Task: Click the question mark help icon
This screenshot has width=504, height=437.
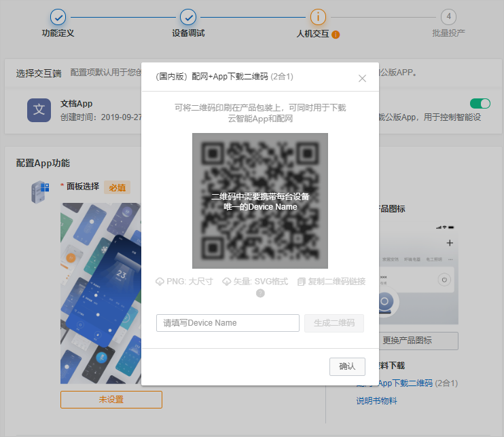Action: tap(260, 293)
